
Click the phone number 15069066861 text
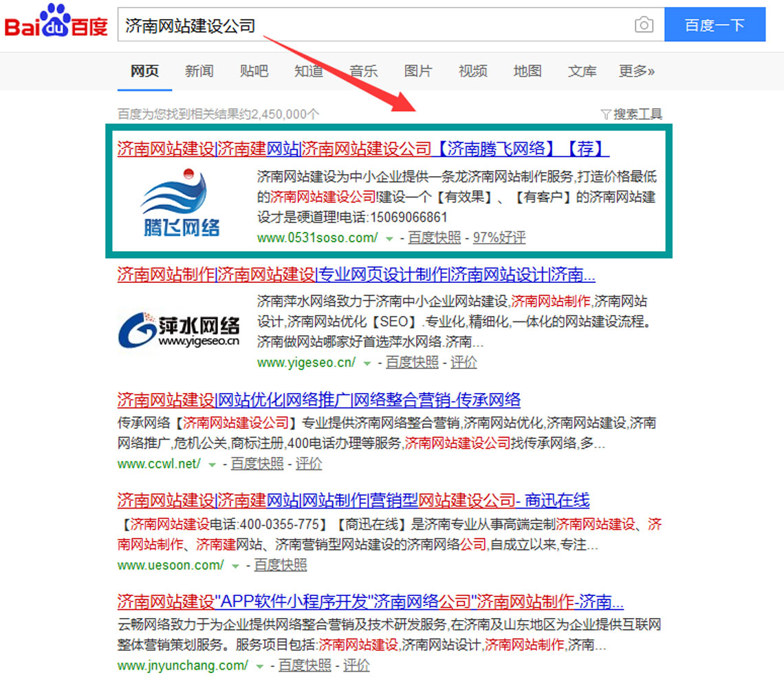tap(409, 217)
